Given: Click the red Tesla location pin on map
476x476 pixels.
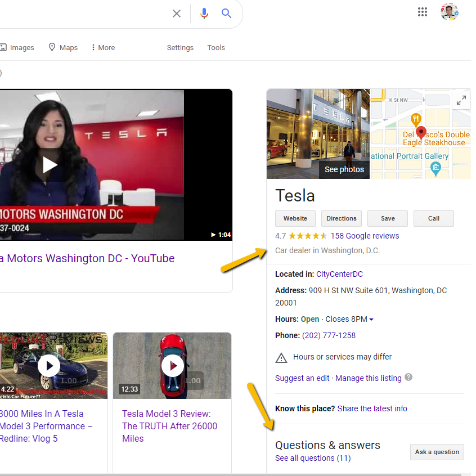Looking at the screenshot, I should click(x=421, y=133).
